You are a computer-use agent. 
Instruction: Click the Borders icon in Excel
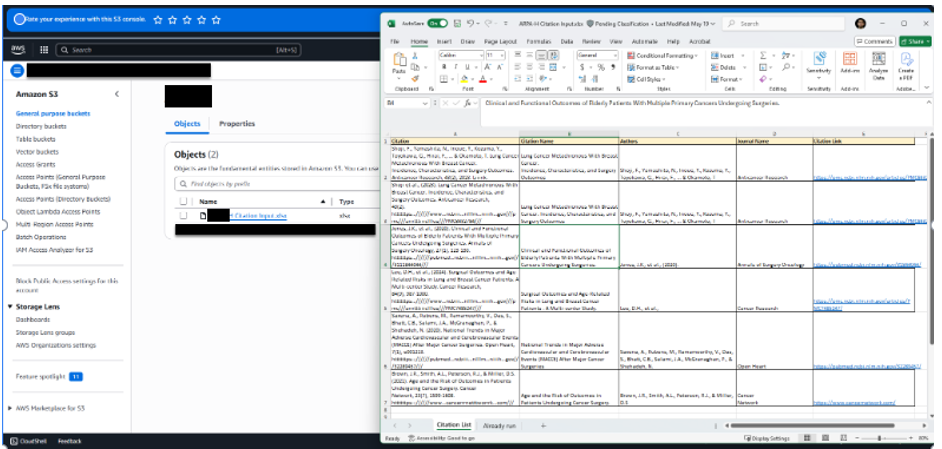click(x=443, y=79)
